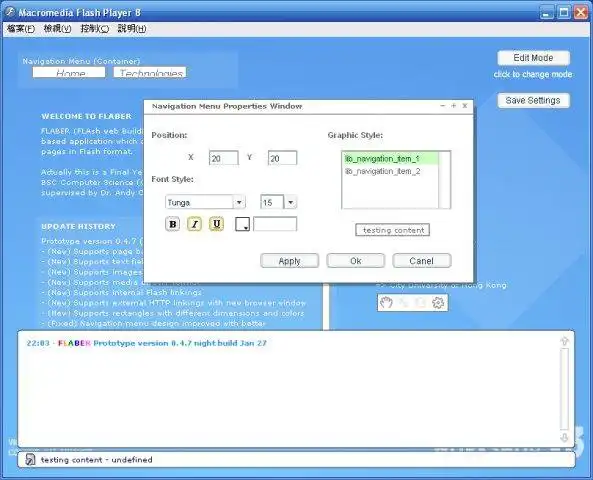This screenshot has width=593, height=480.
Task: Click the log panel scroll-down arrow
Action: (564, 438)
